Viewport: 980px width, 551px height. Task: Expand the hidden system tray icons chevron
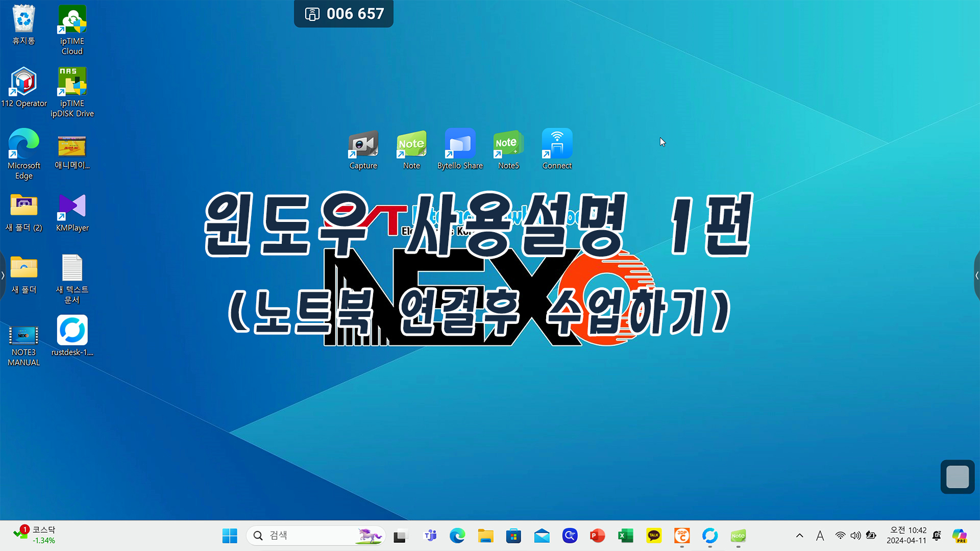(799, 536)
